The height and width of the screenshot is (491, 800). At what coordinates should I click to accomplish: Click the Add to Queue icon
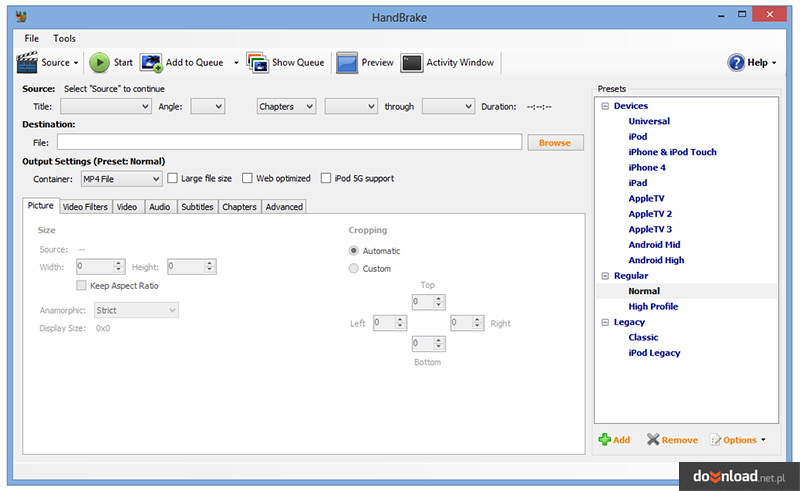(151, 62)
